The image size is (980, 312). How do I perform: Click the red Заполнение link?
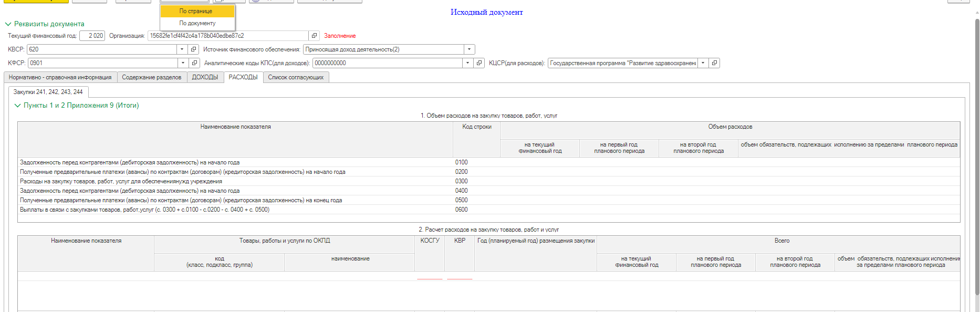(x=340, y=36)
